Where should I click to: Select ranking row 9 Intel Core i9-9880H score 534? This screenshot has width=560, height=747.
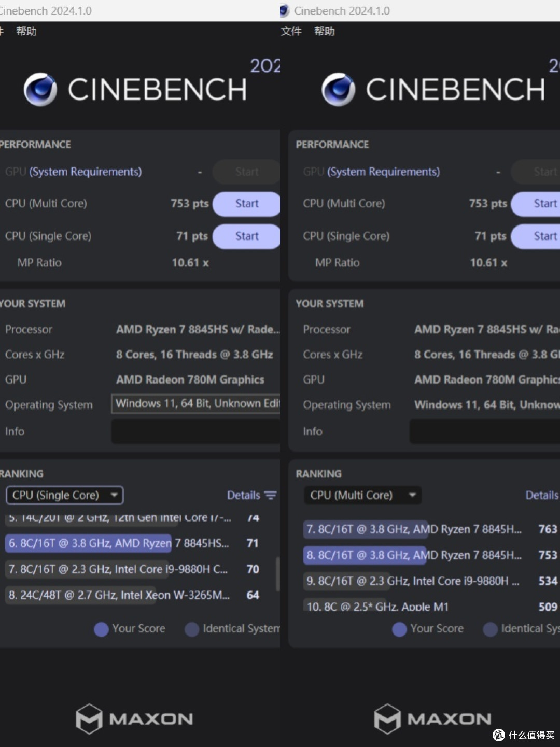(431, 581)
